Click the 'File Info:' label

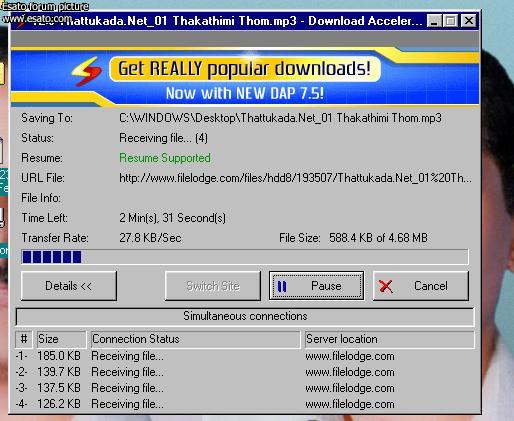[x=41, y=198]
